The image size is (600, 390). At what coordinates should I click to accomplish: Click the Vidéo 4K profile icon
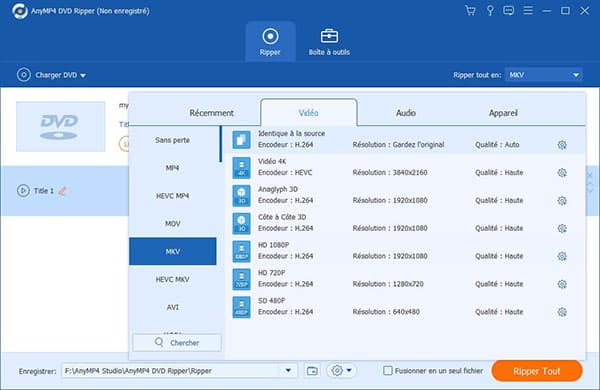pos(241,168)
